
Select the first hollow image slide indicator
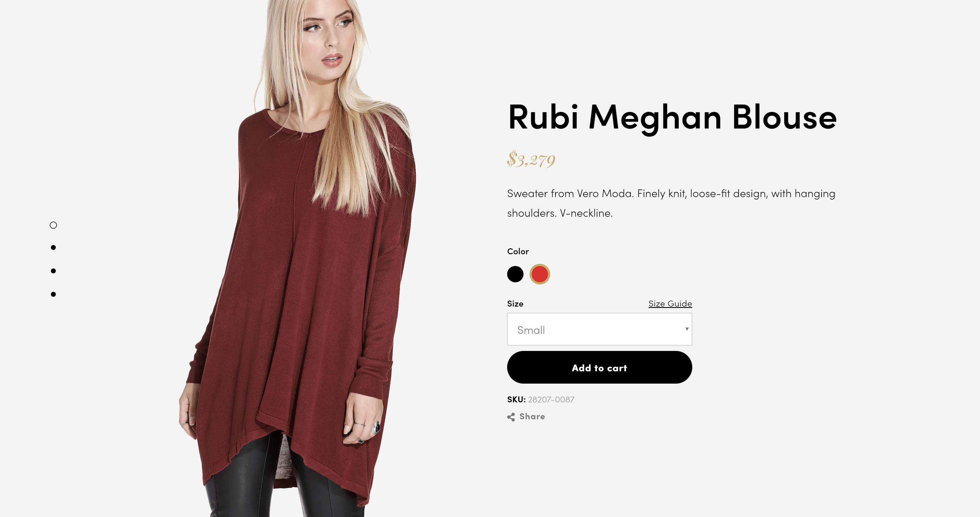coord(53,225)
